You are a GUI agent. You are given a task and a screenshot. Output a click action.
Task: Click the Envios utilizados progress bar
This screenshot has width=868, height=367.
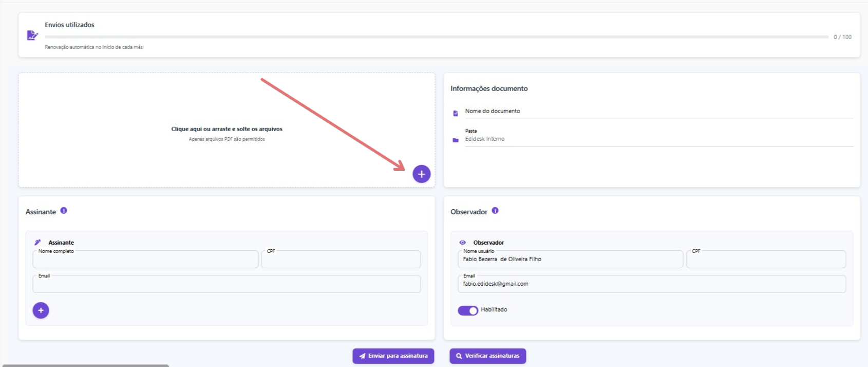click(x=437, y=37)
